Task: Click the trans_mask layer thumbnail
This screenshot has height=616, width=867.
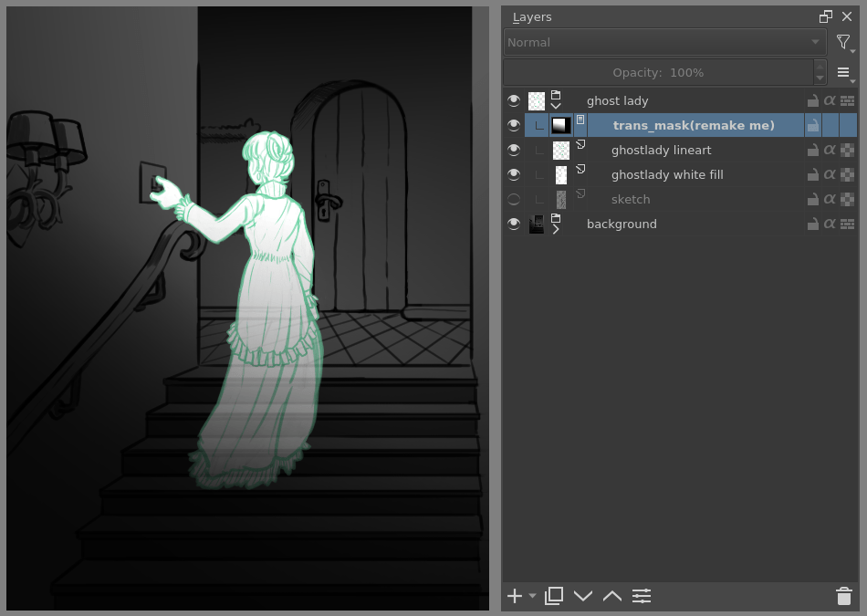Action: 560,125
